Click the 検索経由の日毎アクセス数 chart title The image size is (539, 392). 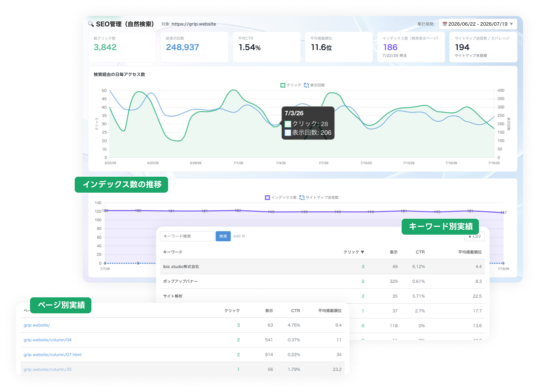pyautogui.click(x=119, y=74)
